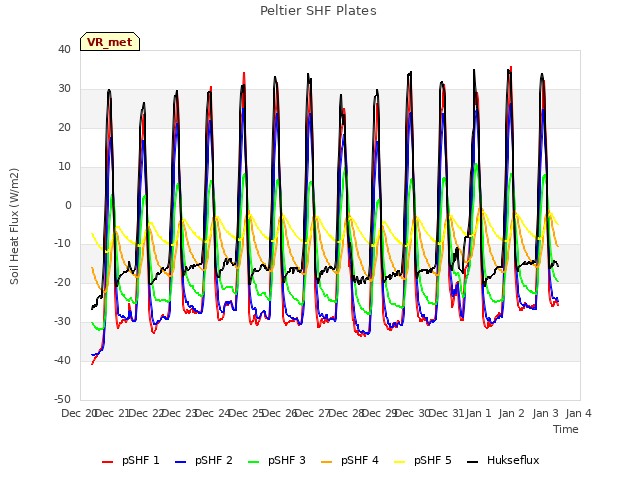640x480 pixels.
Task: Click the chart title Peltier SHF Plates
Action: point(318,11)
